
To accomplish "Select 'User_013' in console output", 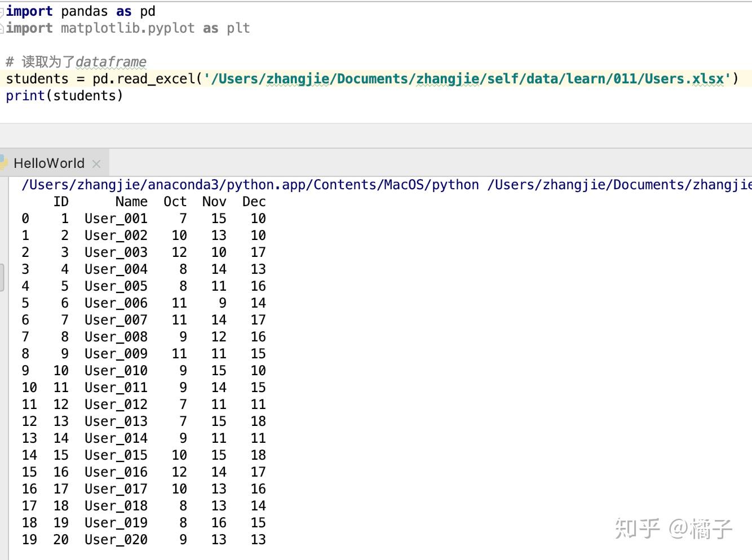I will click(116, 421).
